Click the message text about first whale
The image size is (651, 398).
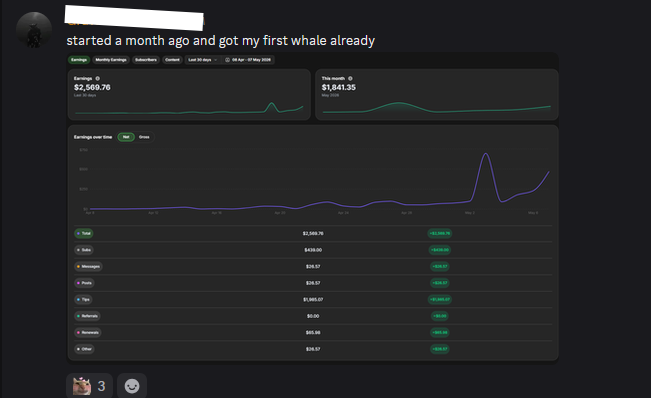(x=220, y=41)
